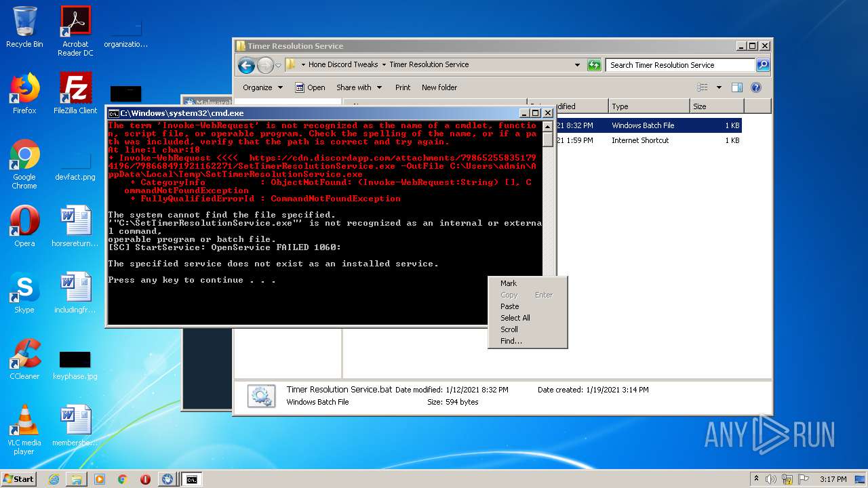
Task: Show hidden tray icons arrow
Action: [x=756, y=479]
